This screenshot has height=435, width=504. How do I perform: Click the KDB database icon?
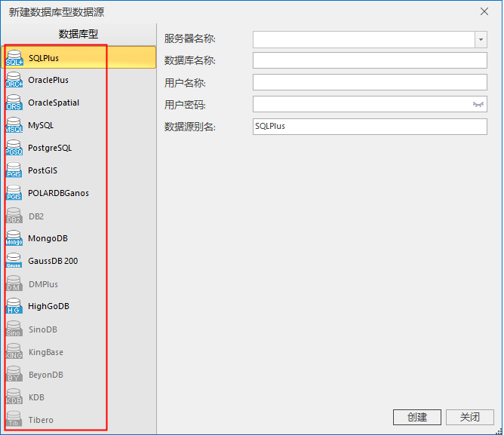point(14,397)
